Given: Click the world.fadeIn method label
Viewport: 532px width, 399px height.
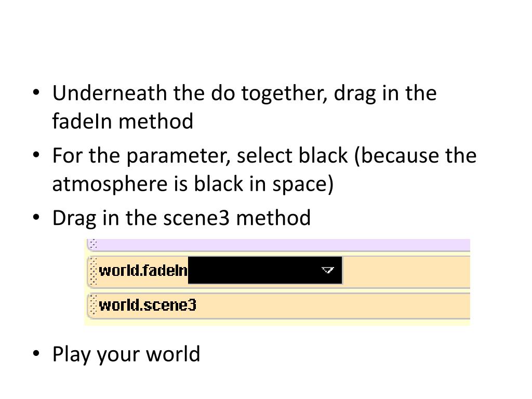Looking at the screenshot, I should (143, 270).
